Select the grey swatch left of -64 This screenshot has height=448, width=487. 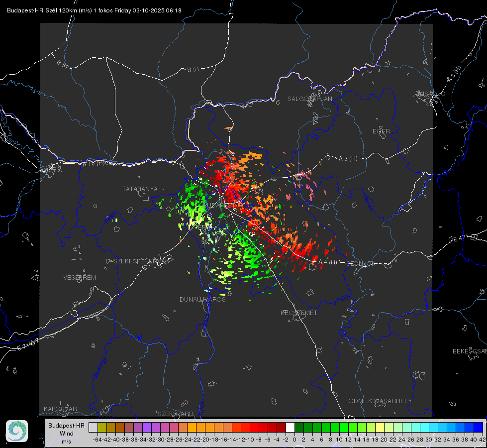93,427
